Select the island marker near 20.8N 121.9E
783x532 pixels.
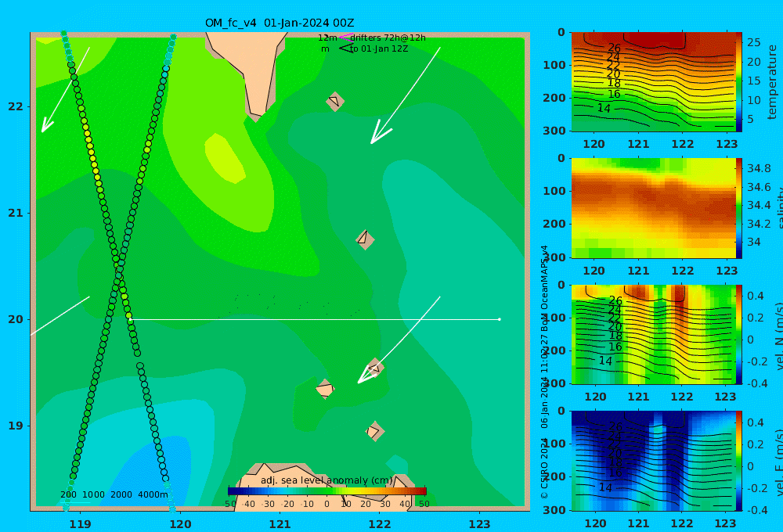[365, 239]
